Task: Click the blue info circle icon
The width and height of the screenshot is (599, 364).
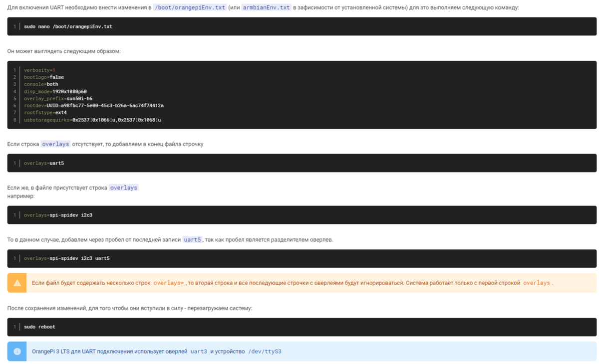Action: (x=17, y=352)
